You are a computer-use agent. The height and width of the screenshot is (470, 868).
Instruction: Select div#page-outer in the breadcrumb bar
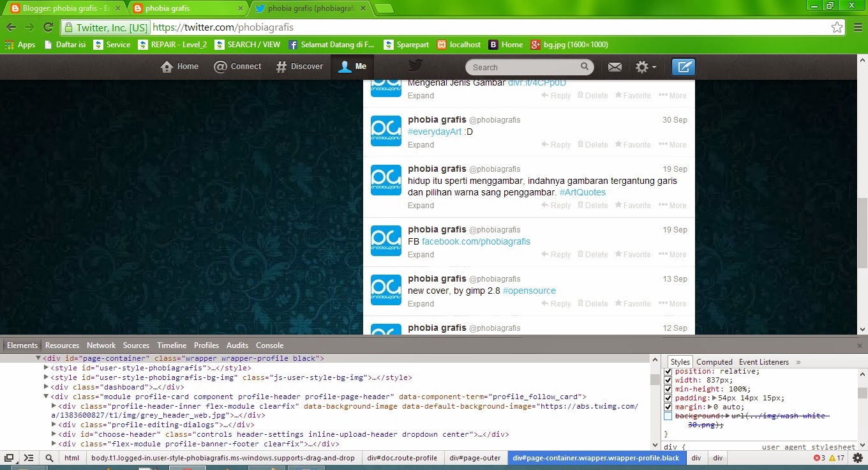click(x=475, y=458)
